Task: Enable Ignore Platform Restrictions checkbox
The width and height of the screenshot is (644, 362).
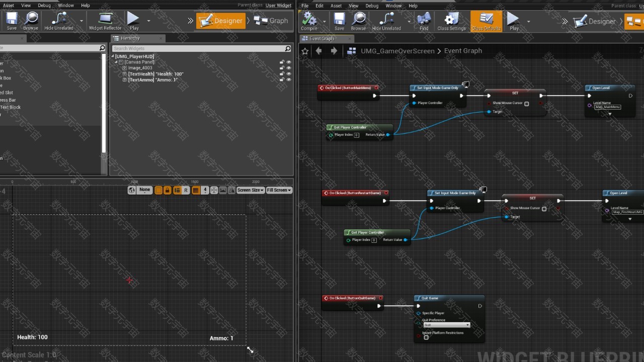Action: click(426, 337)
